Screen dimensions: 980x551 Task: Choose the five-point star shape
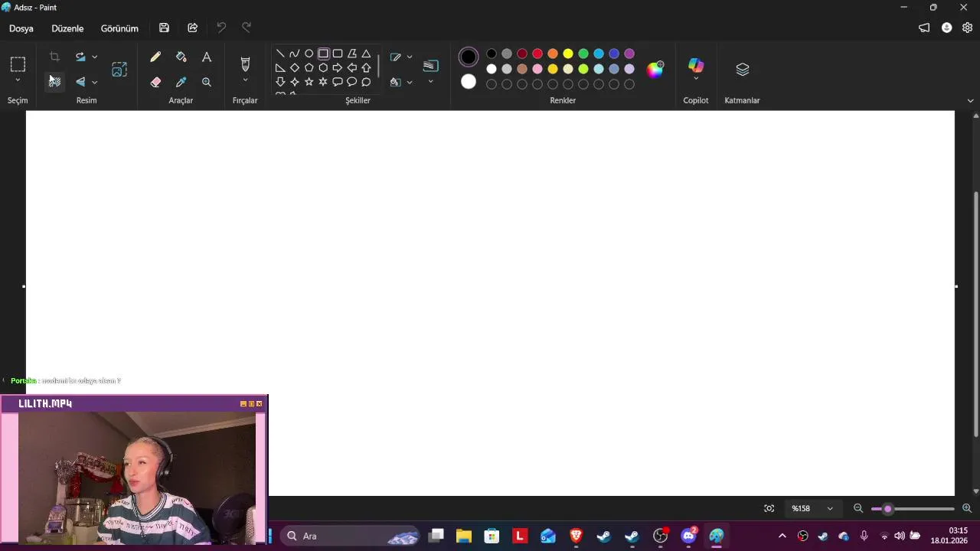[x=309, y=82]
